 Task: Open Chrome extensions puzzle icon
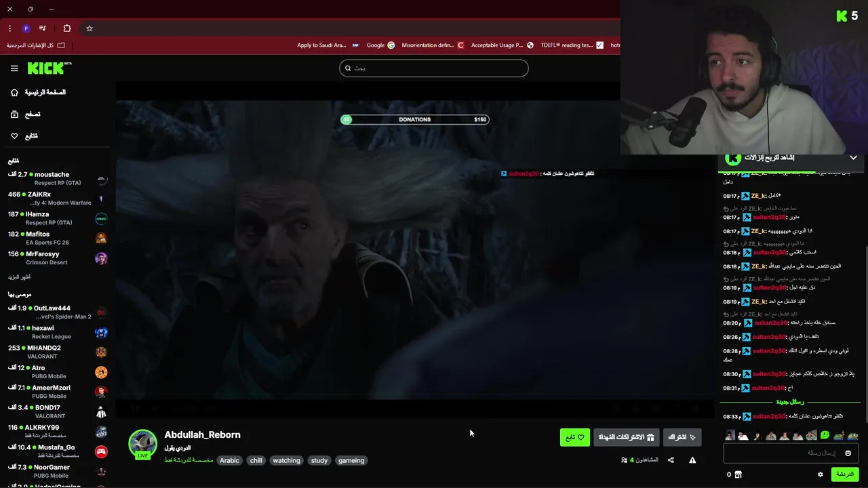tap(67, 28)
